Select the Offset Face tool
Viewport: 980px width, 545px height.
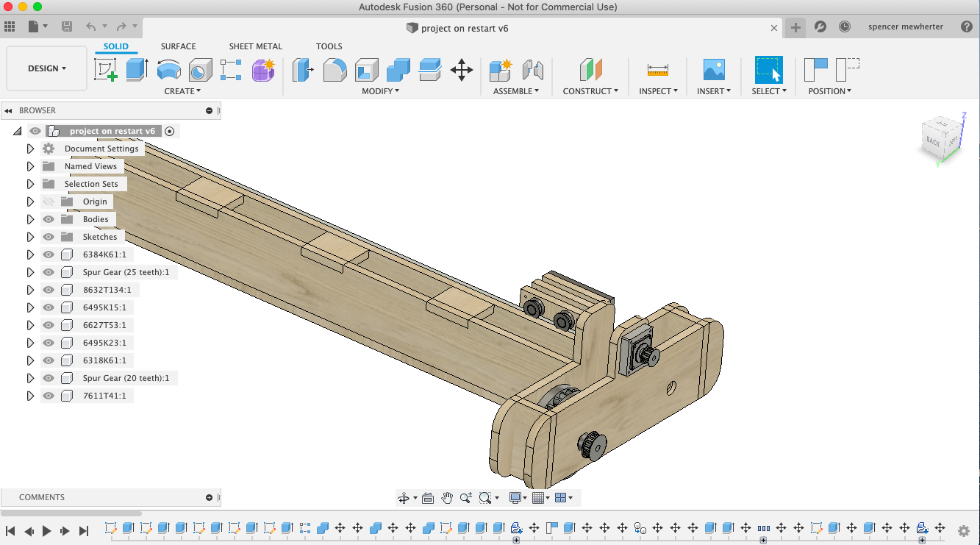pos(430,70)
